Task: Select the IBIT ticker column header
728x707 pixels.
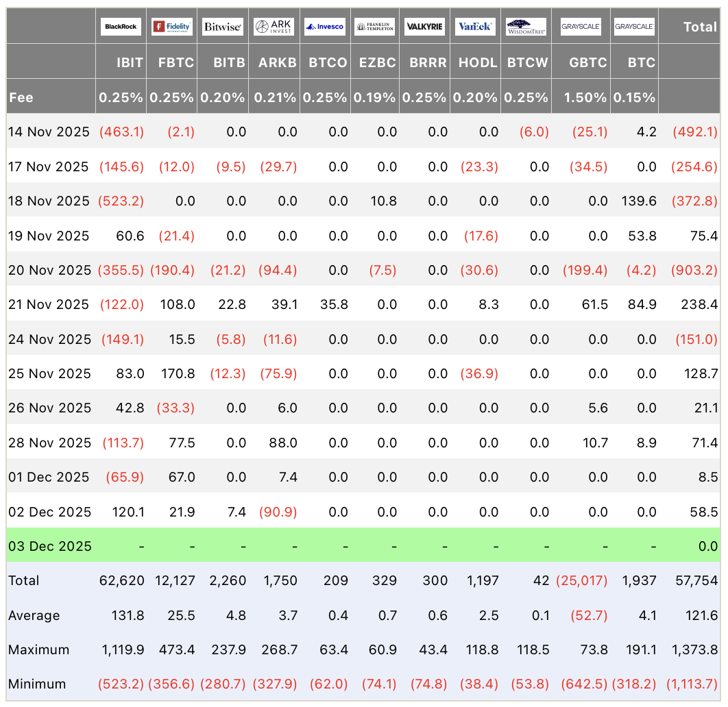Action: [x=130, y=62]
